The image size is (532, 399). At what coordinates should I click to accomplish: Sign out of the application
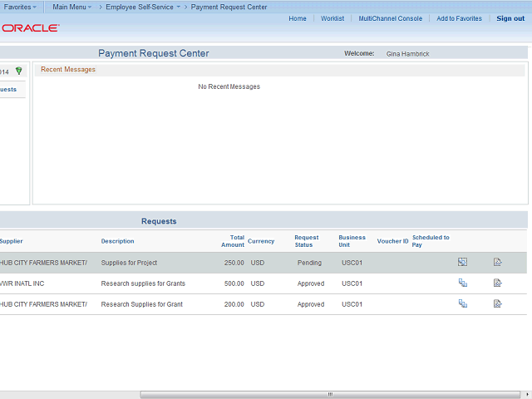coord(510,18)
